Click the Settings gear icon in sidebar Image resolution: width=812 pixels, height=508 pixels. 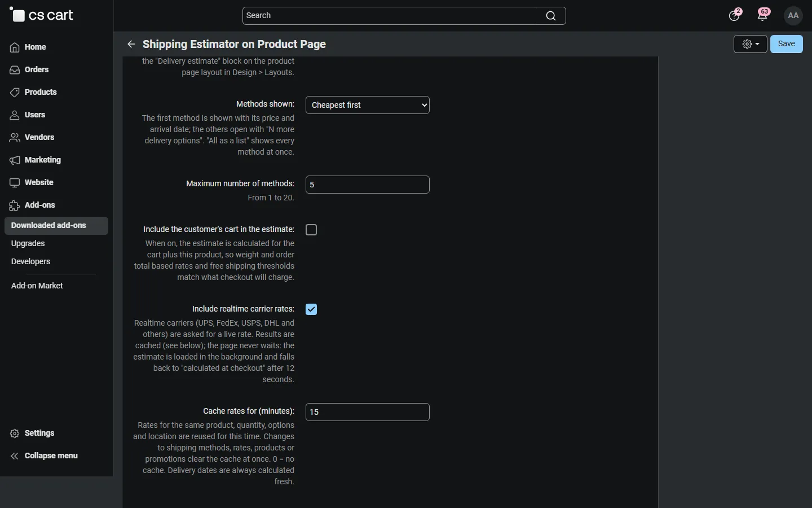[x=15, y=433]
